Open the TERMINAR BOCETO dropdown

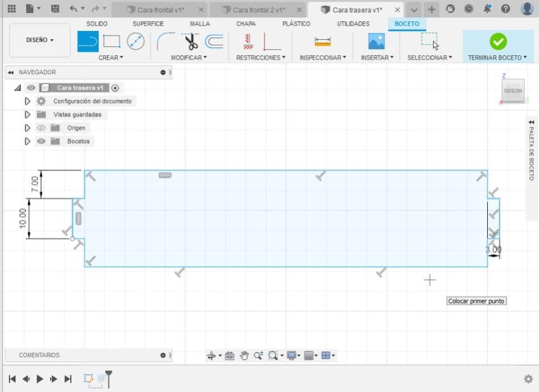[x=497, y=58]
